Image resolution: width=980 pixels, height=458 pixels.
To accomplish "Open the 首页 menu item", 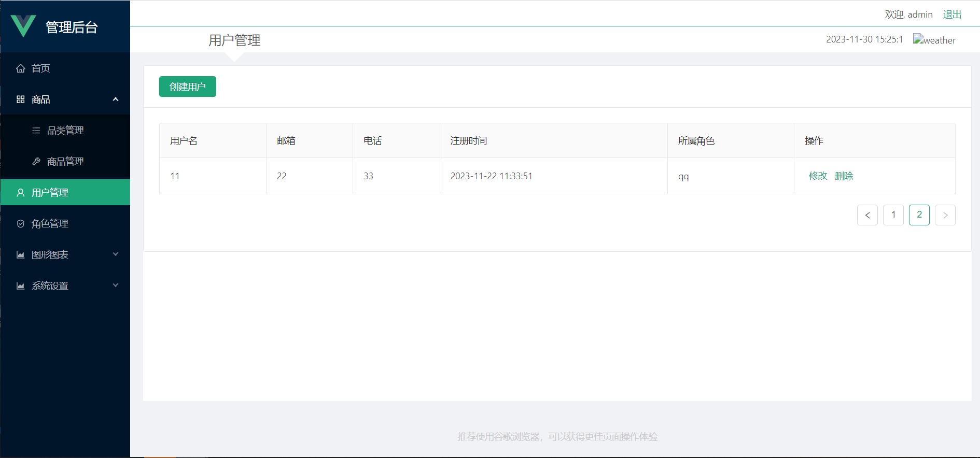I will tap(65, 68).
